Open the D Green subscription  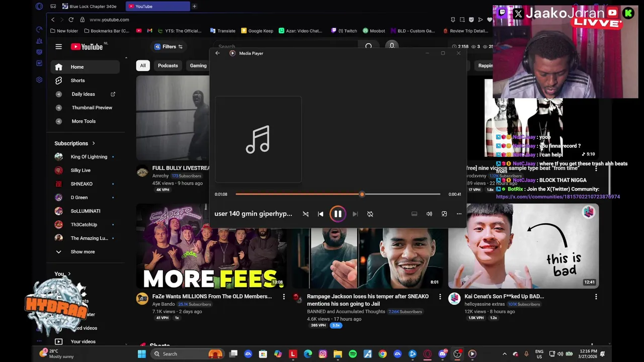[85, 198]
